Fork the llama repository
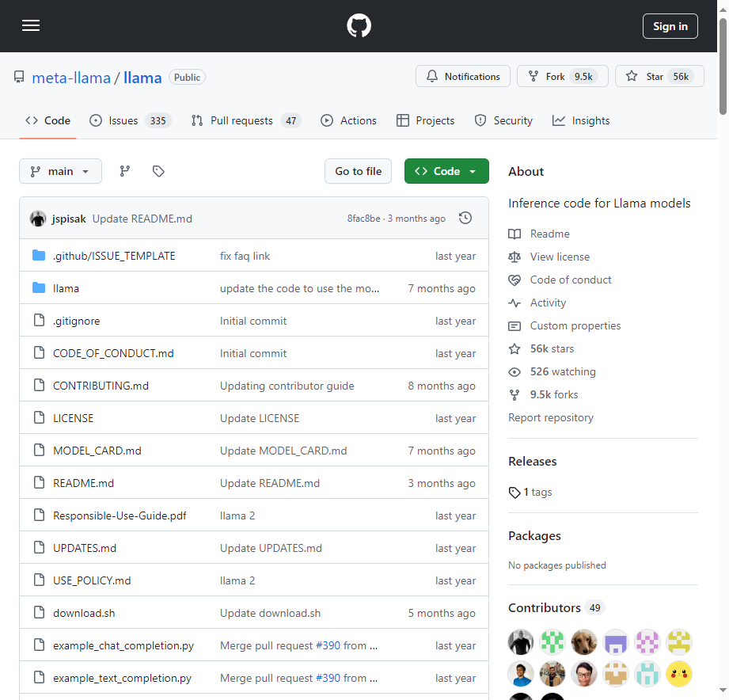This screenshot has height=700, width=729. (563, 76)
